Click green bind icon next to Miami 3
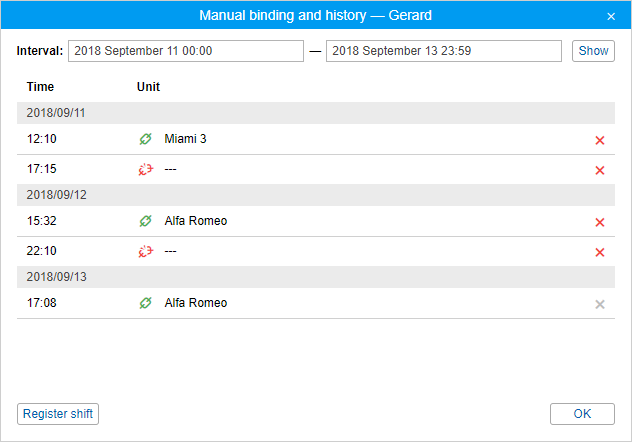Viewport: 632px width, 442px height. (145, 139)
